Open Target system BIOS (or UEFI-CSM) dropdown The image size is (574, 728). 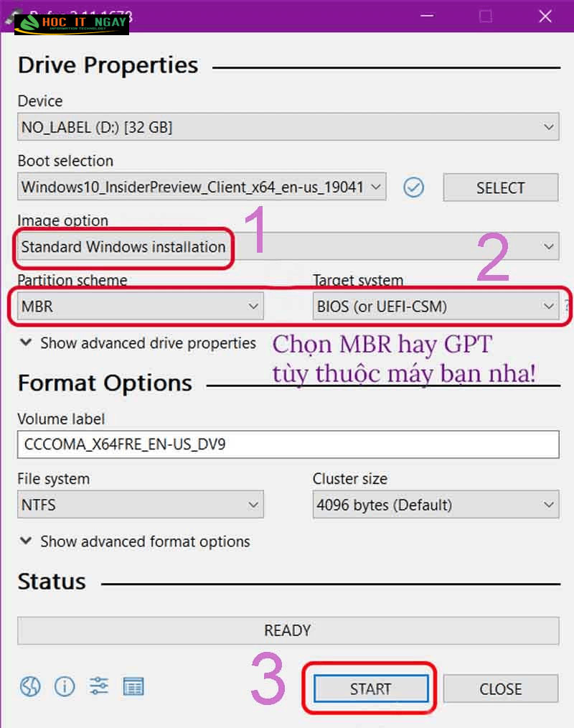[x=436, y=306]
